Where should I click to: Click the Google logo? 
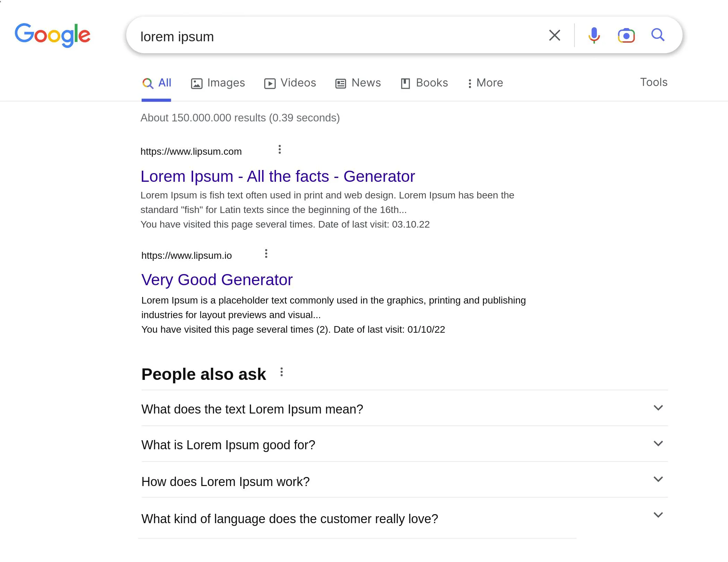(52, 35)
